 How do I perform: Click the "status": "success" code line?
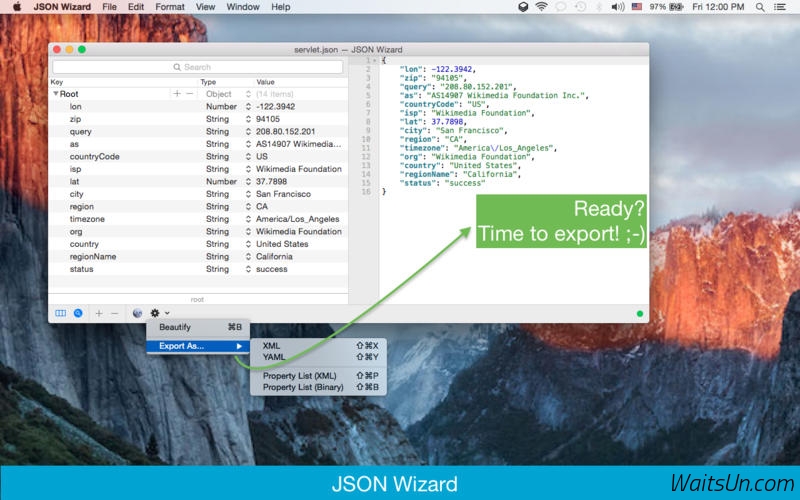click(x=442, y=183)
